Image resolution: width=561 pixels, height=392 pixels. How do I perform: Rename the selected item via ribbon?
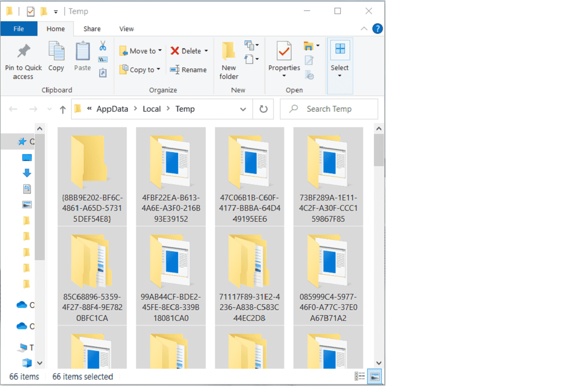(x=188, y=70)
